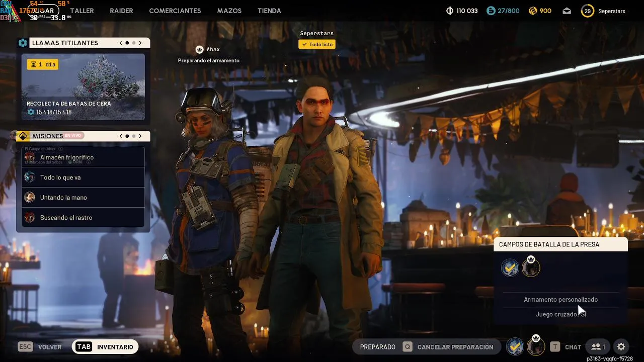Select first page dot in Llamas Titilantes

(127, 43)
